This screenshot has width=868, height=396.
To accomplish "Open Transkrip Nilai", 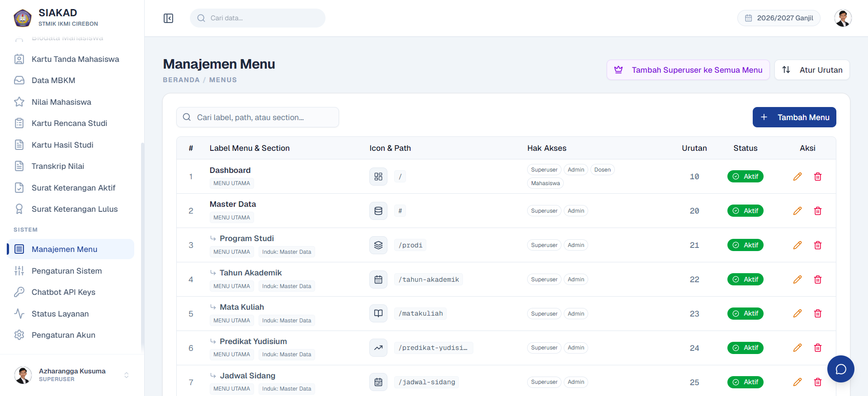I will 71,166.
